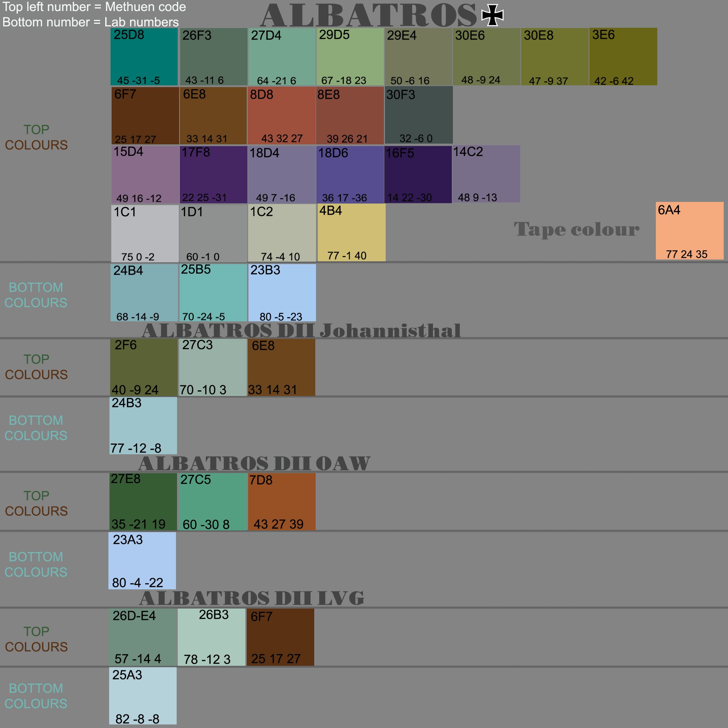Click the 'ALBATROS DII OAW' heading

(x=255, y=464)
